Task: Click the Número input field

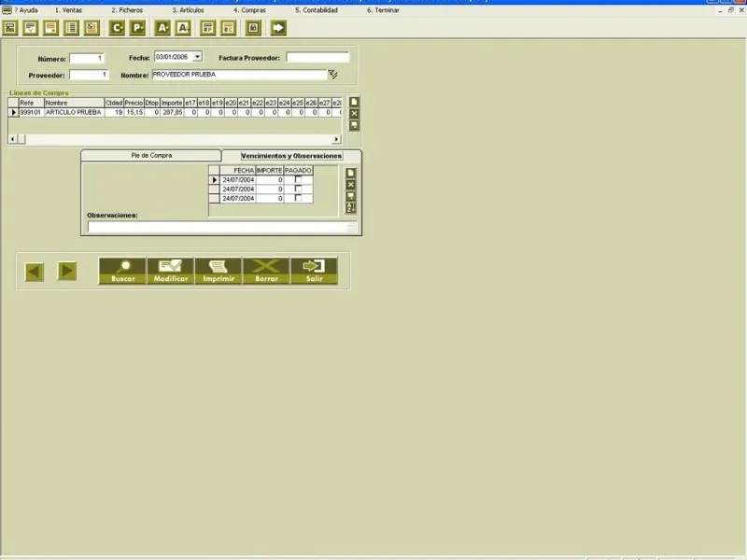Action: (x=87, y=58)
